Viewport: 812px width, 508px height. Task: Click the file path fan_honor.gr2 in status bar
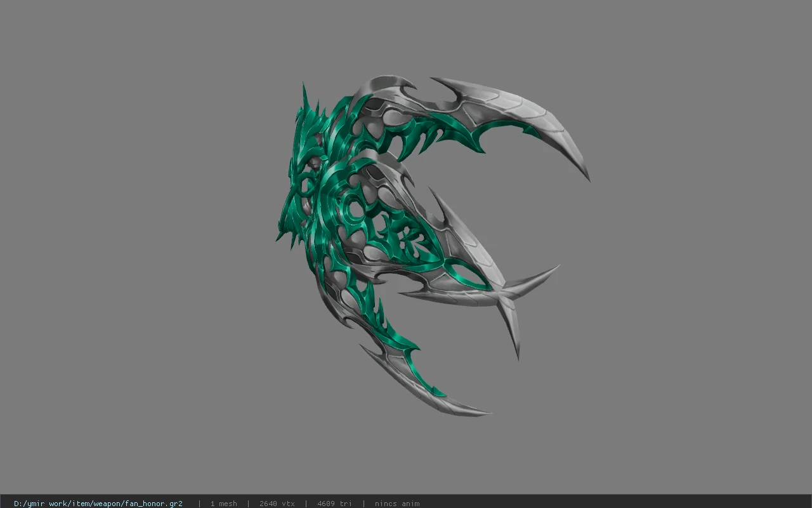98,504
